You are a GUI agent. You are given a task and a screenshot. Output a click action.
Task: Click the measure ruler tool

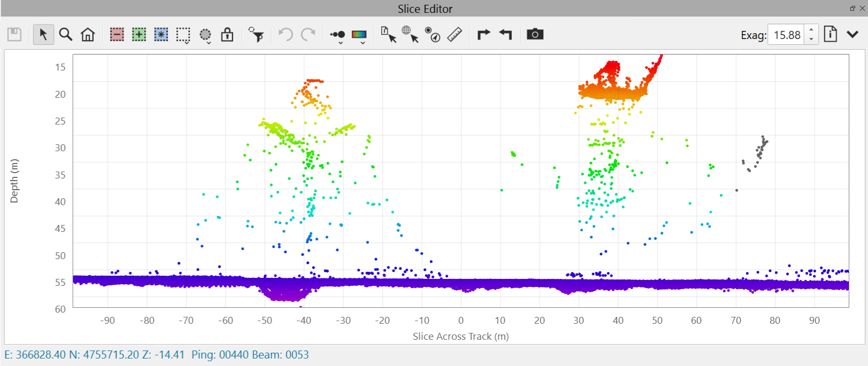[x=455, y=35]
